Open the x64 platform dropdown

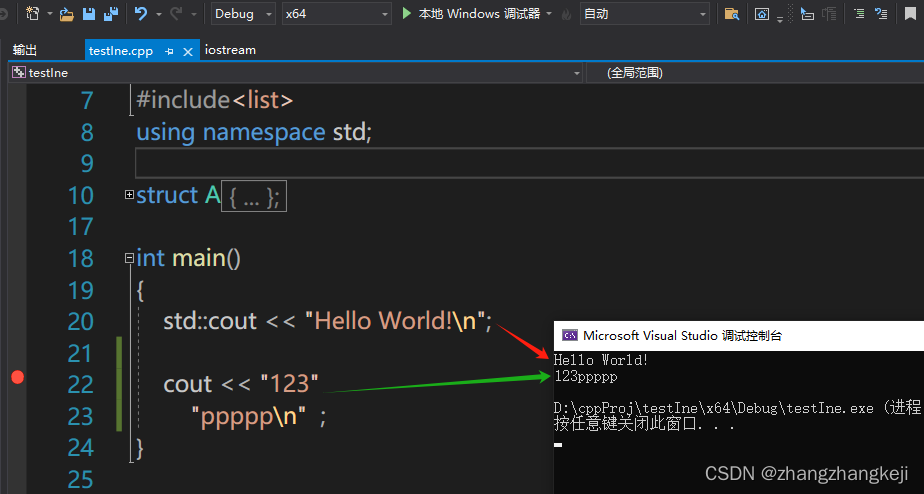point(336,14)
